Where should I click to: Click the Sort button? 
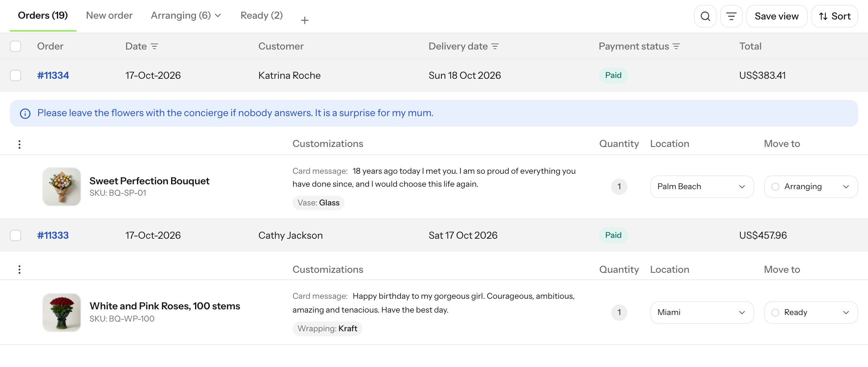835,16
